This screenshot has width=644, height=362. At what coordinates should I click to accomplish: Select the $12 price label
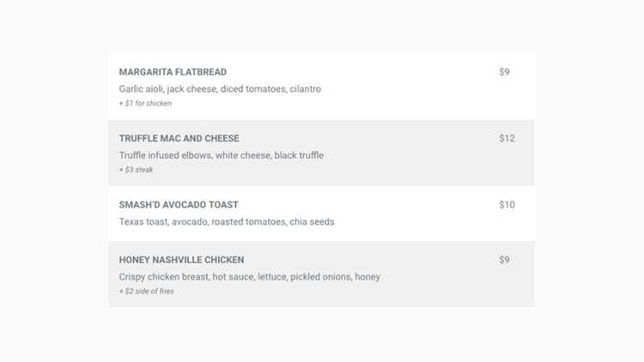click(507, 138)
